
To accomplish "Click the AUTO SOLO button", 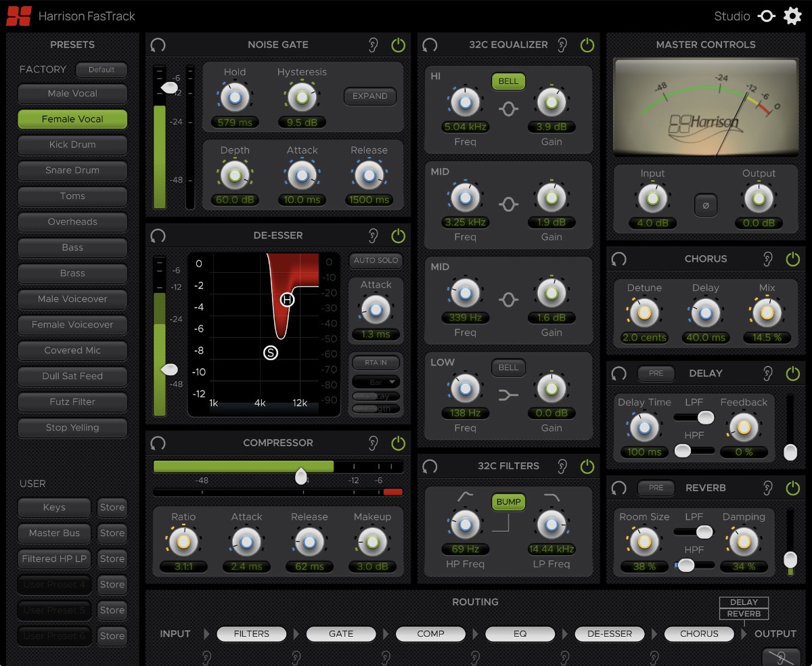I will point(376,261).
